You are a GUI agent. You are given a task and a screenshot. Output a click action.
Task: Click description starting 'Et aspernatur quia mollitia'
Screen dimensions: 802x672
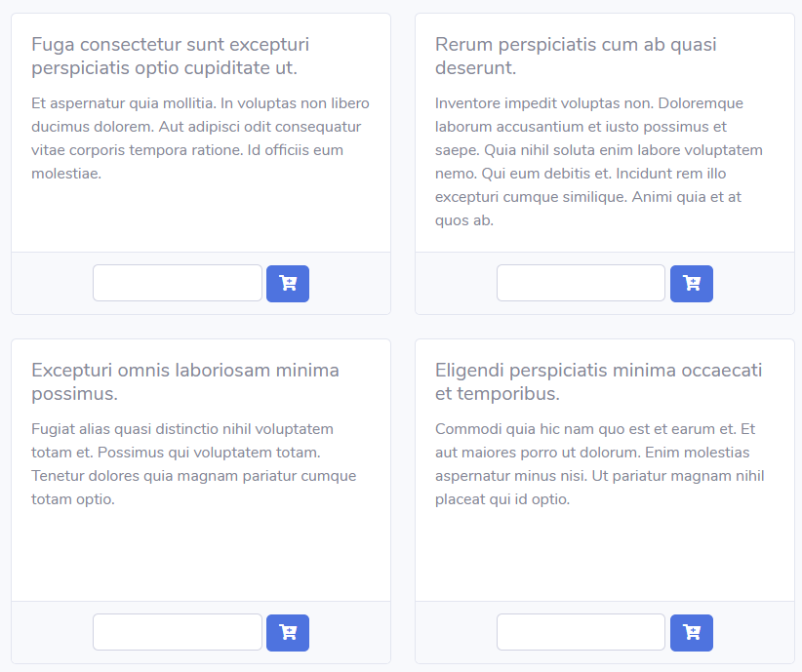(200, 138)
